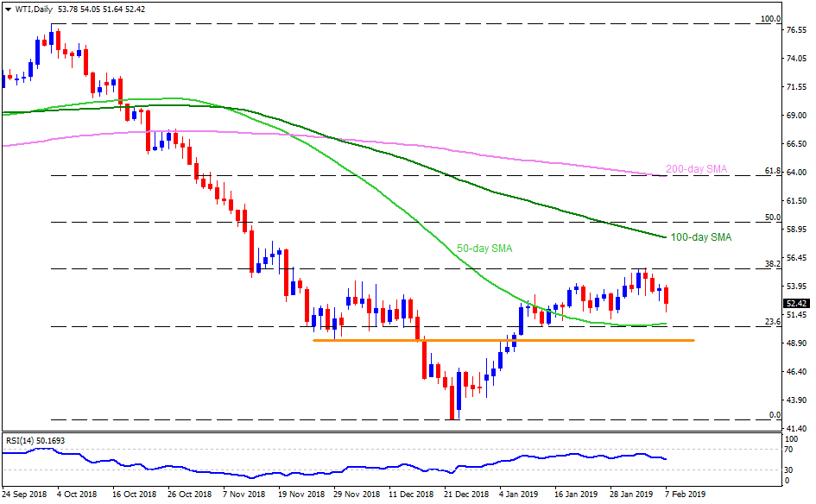
Task: Select the 50.0 Fibonacci level label
Action: pyautogui.click(x=773, y=218)
